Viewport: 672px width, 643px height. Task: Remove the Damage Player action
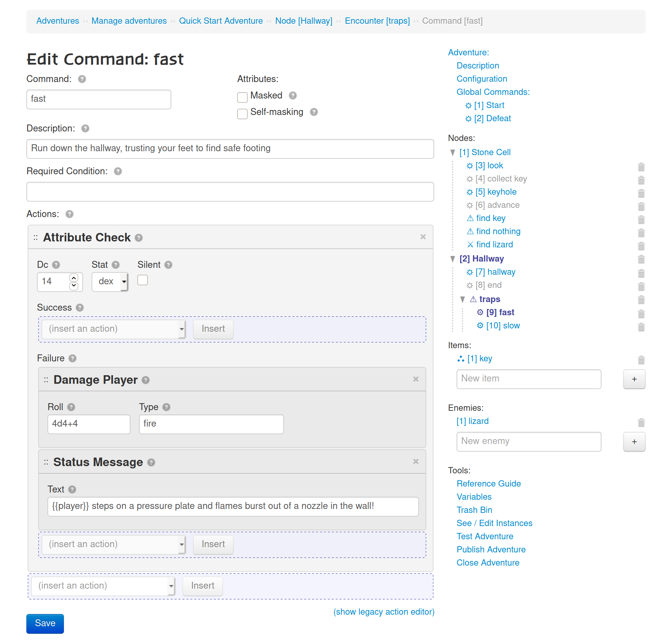coord(416,379)
